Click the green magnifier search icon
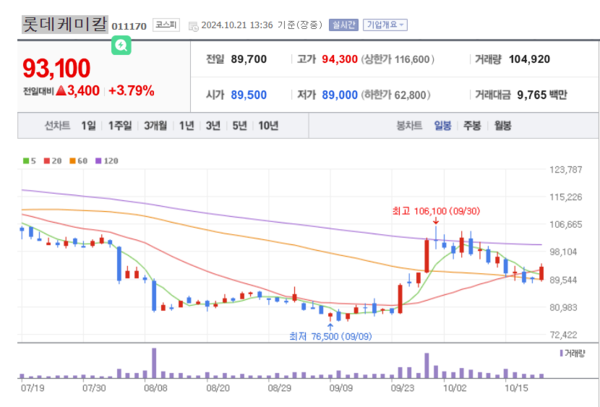 (121, 45)
